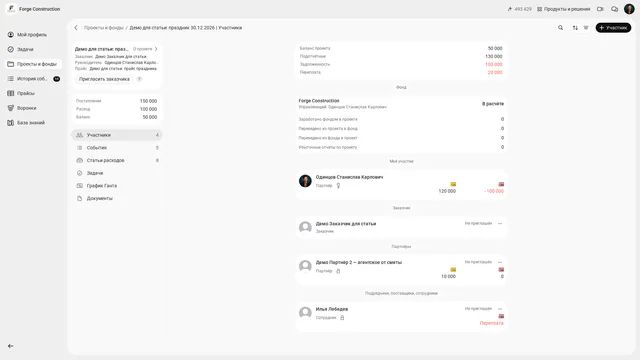The image size is (640, 360).
Task: Click the help question mark near invite button
Action: click(139, 79)
